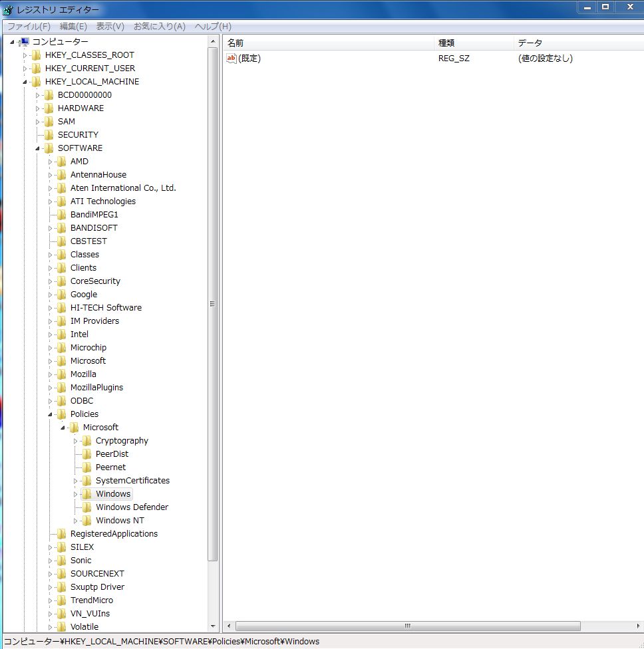This screenshot has height=649, width=644.
Task: Expand the Intel key
Action: (x=50, y=334)
